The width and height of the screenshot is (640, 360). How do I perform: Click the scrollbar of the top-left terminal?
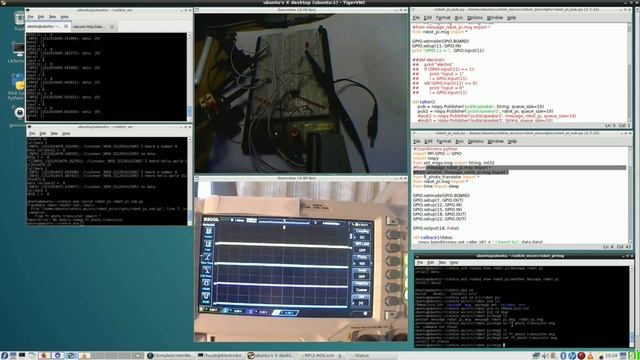[x=189, y=77]
